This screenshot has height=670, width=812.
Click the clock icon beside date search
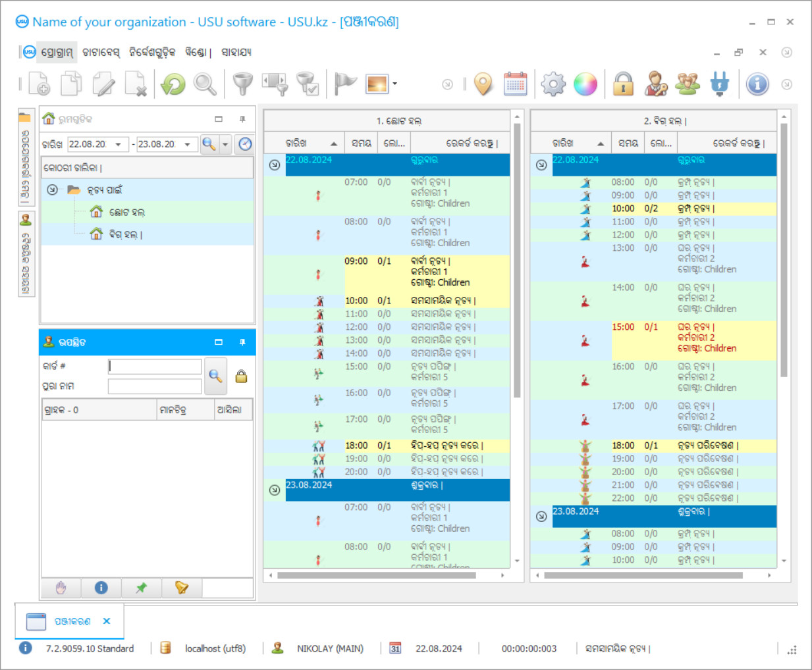[x=245, y=144]
